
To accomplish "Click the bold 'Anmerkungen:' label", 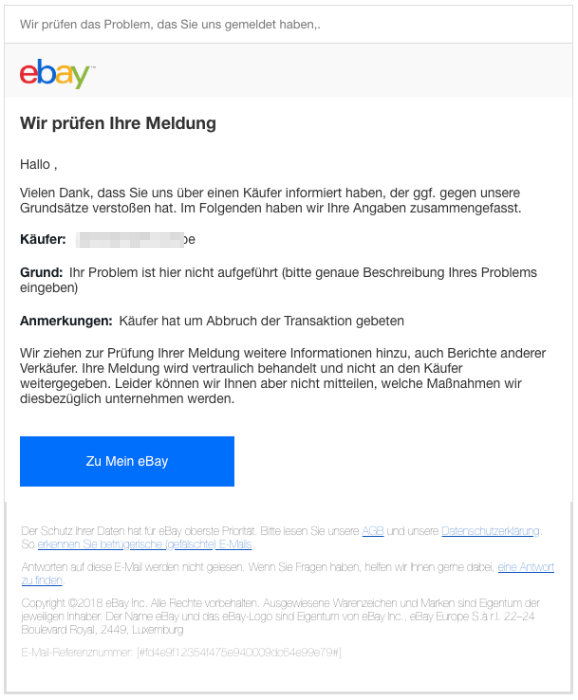I will [66, 321].
